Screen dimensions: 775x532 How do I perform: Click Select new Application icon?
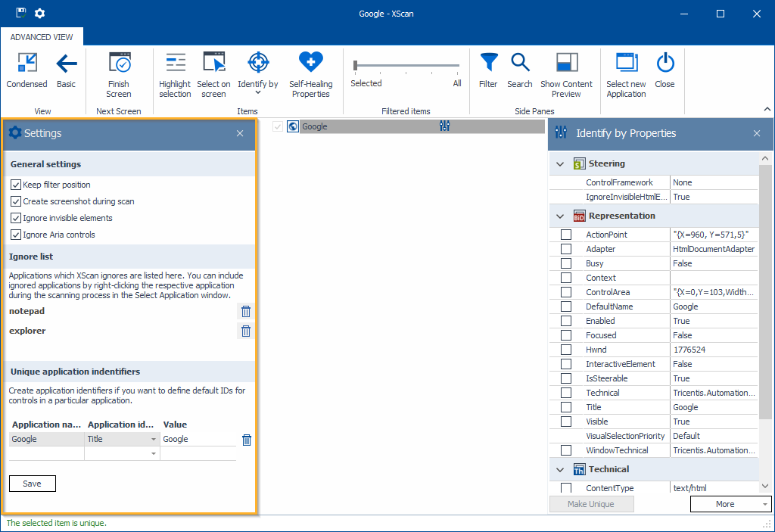click(x=626, y=64)
